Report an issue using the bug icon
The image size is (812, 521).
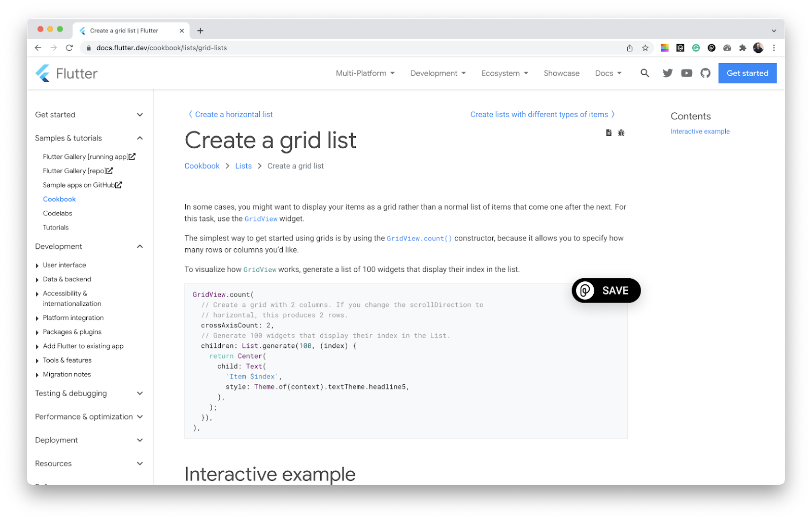coord(621,133)
